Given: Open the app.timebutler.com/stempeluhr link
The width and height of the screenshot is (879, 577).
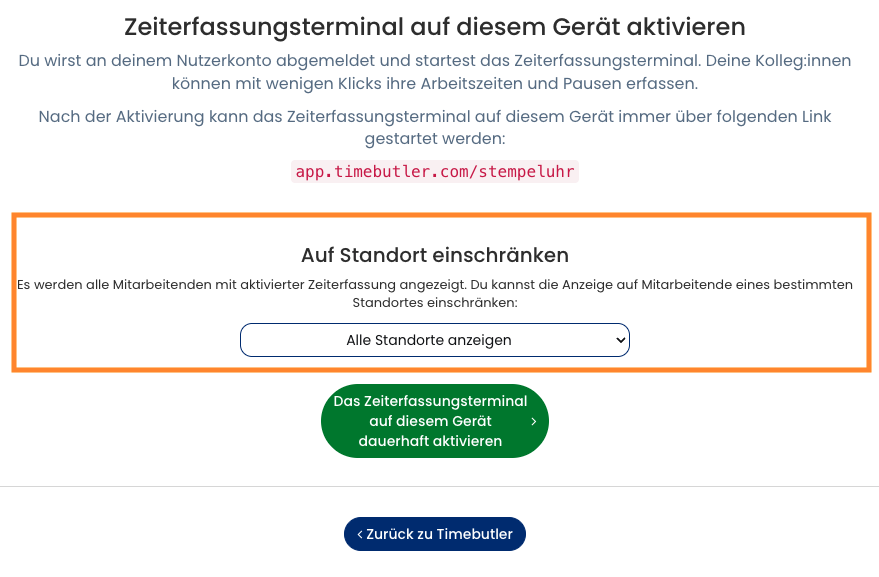Looking at the screenshot, I should point(435,171).
